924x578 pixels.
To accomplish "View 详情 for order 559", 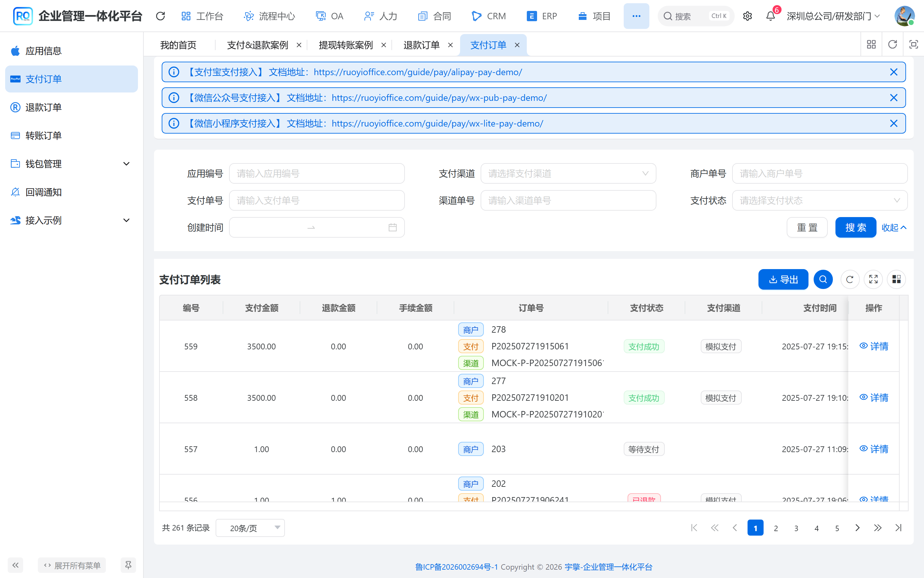I will coord(874,346).
